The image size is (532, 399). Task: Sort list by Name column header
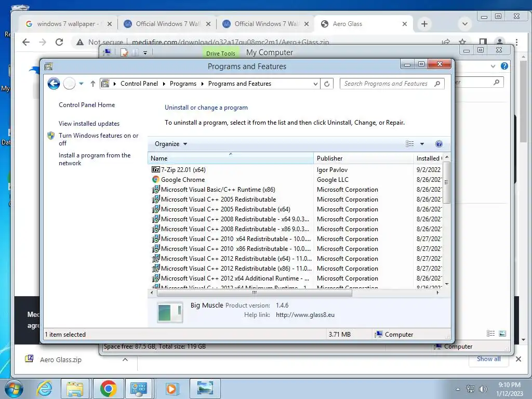click(230, 158)
